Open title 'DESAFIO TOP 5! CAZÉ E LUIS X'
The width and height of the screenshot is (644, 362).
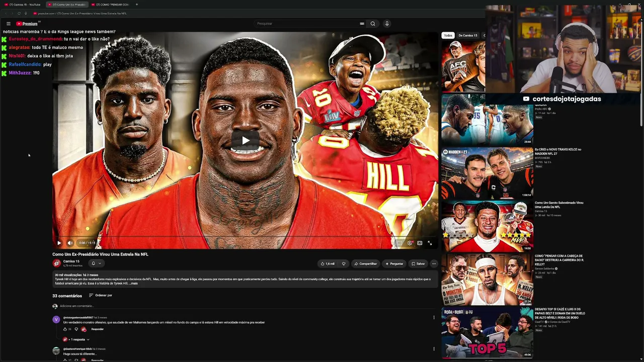tap(560, 313)
